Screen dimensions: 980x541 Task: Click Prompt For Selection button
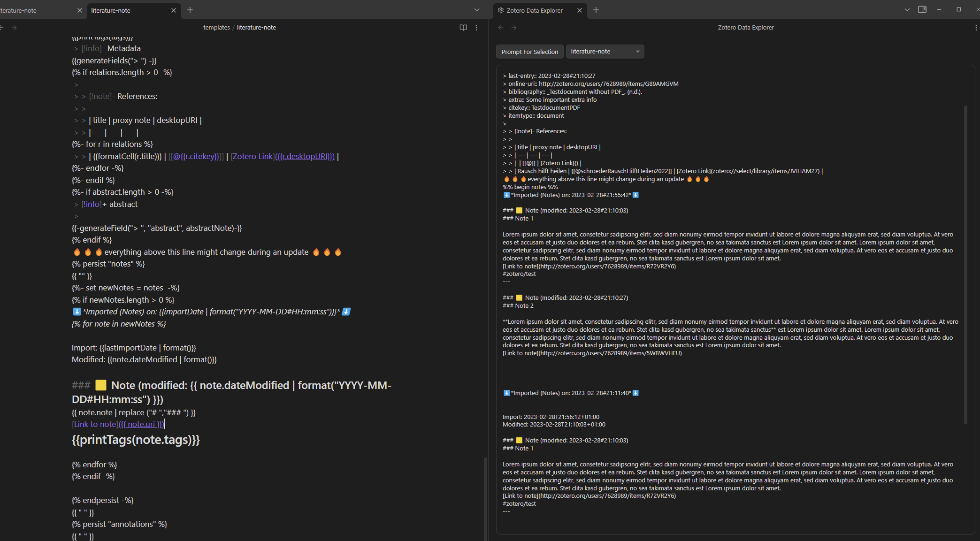coord(529,52)
